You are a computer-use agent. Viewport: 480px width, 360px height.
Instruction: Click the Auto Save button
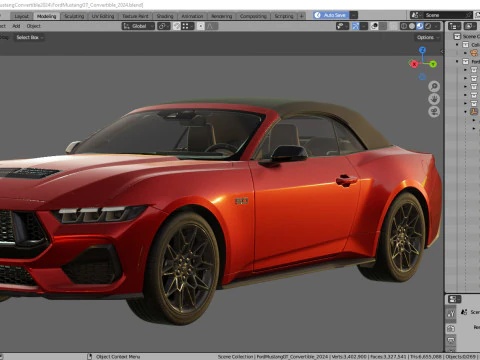point(331,15)
